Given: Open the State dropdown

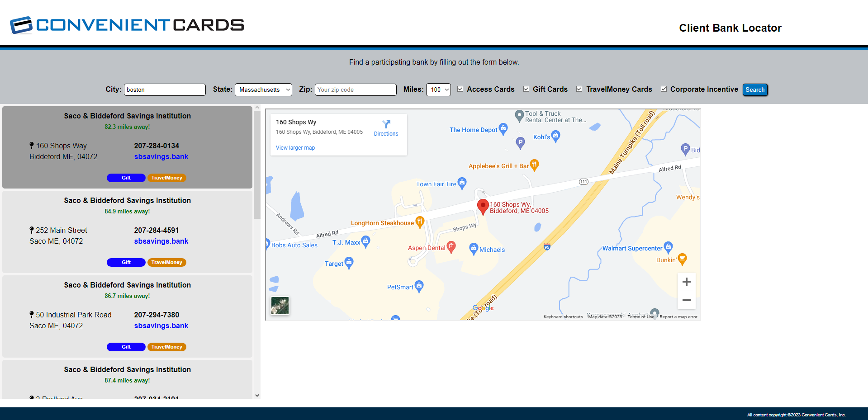Looking at the screenshot, I should (x=263, y=90).
